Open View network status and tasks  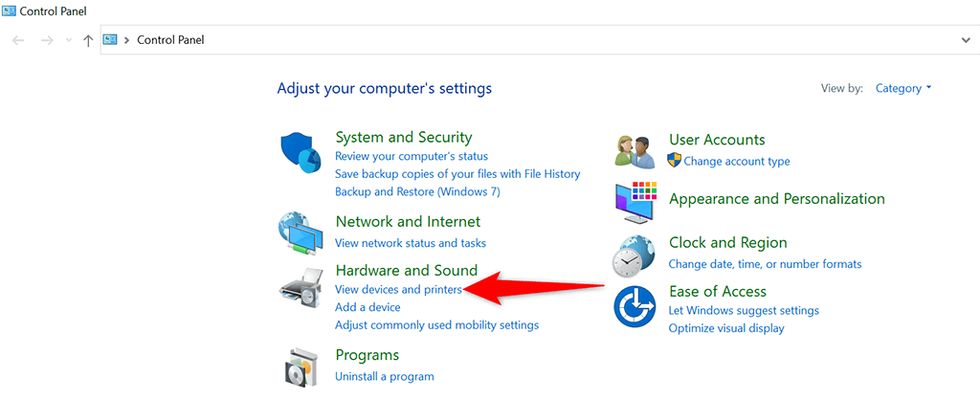tap(410, 243)
